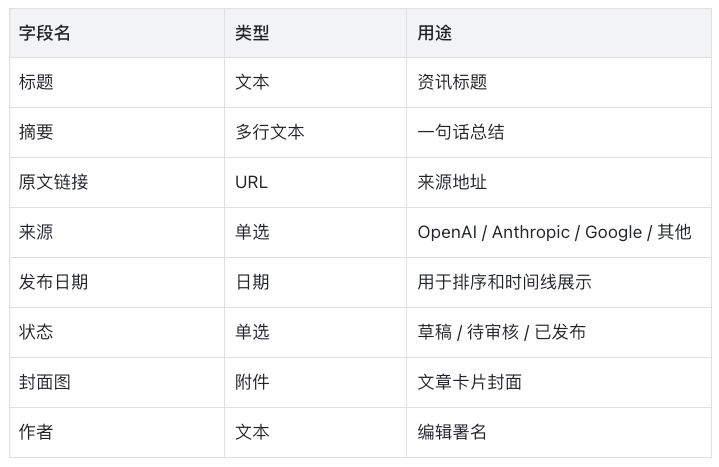Click the URL type cell
This screenshot has height=467, width=719.
(315, 183)
